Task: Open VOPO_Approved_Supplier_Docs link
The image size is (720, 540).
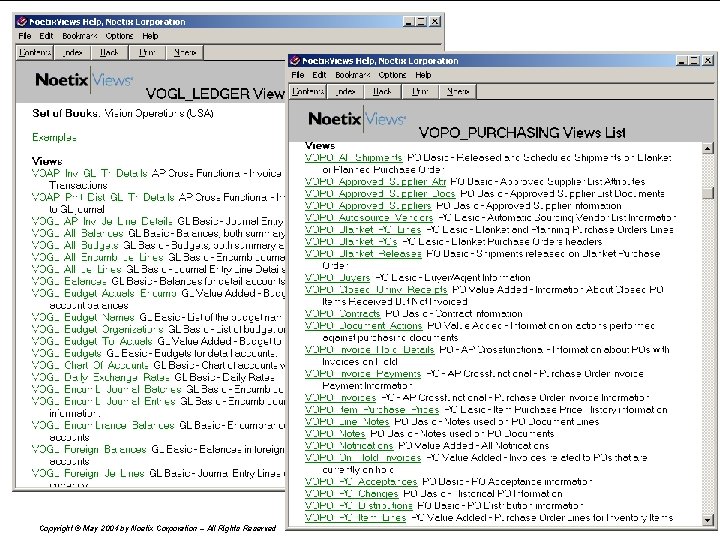Action: click(380, 194)
